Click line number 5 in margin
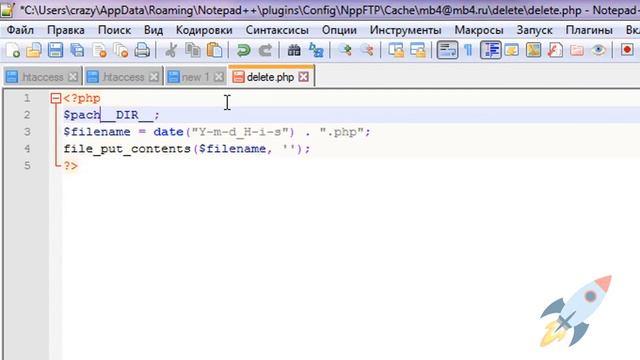 click(x=27, y=166)
